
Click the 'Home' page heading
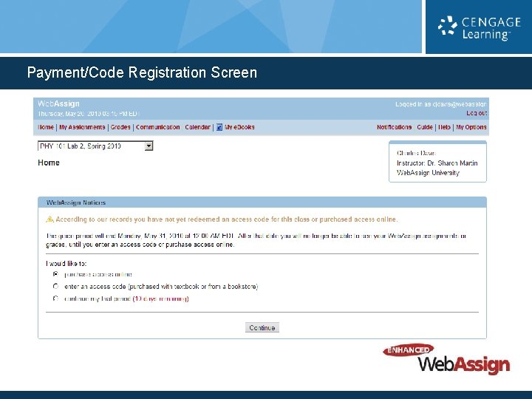(x=49, y=163)
